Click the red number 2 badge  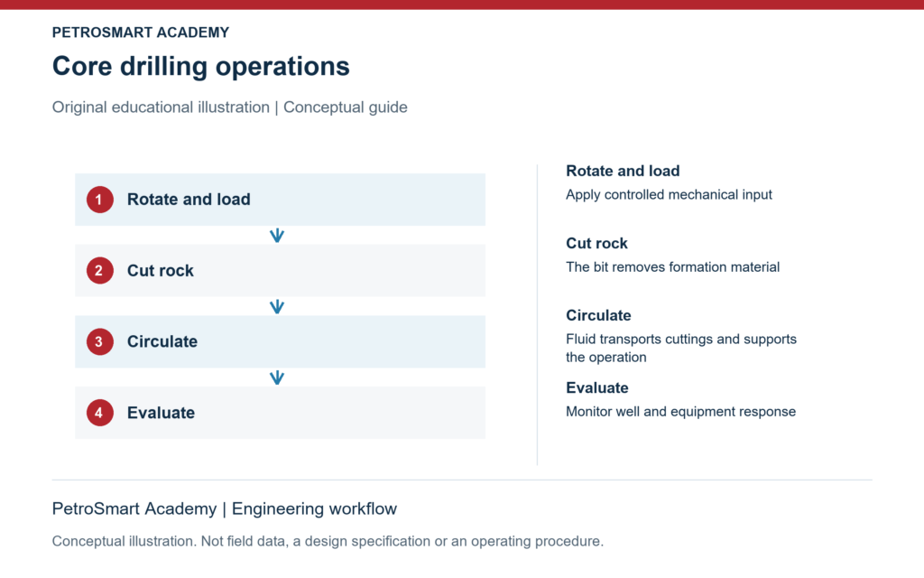99,271
